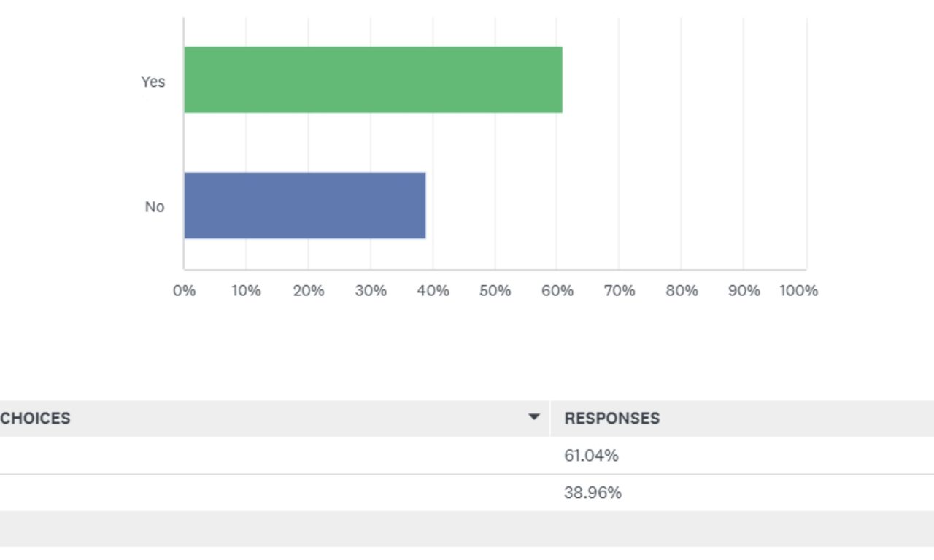Viewport: 934px width, 560px height.
Task: Click the 90% axis tick label
Action: pyautogui.click(x=744, y=291)
